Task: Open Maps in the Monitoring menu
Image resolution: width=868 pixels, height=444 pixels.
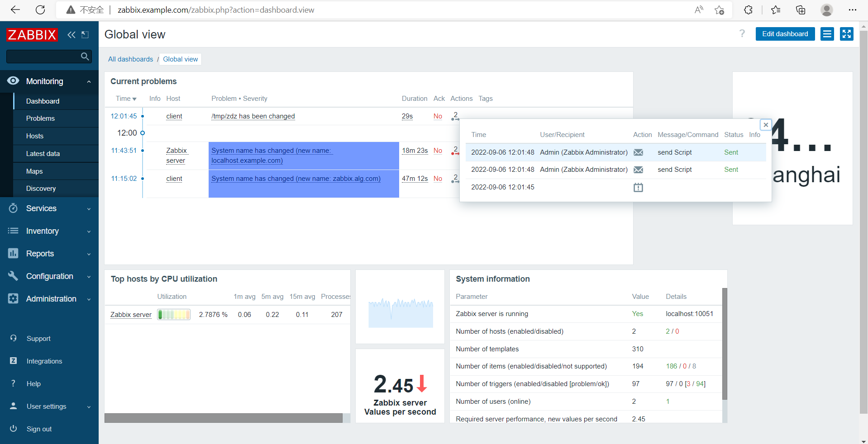Action: point(56,171)
